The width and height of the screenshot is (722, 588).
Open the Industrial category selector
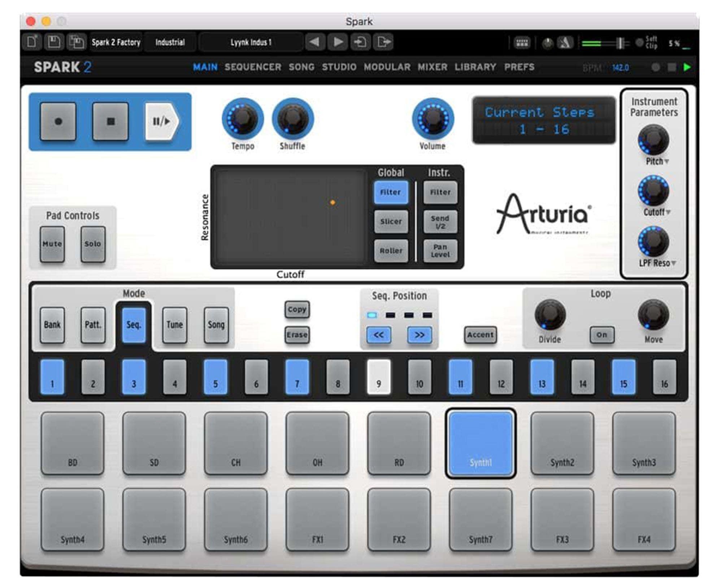(x=170, y=42)
